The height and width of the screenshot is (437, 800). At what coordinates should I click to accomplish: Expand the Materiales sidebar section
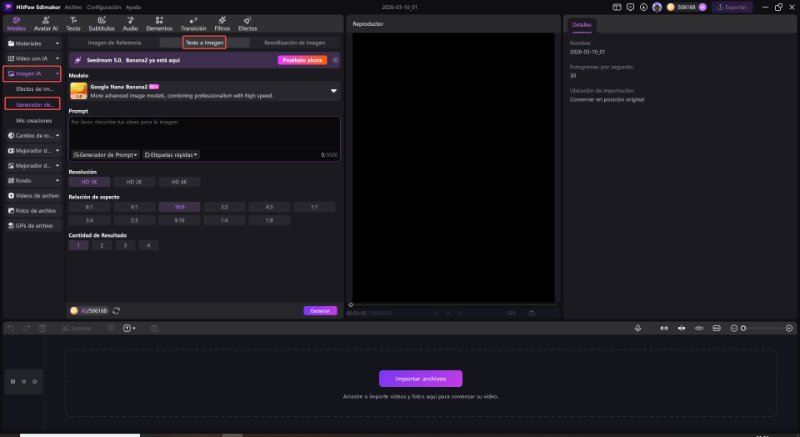(x=32, y=44)
